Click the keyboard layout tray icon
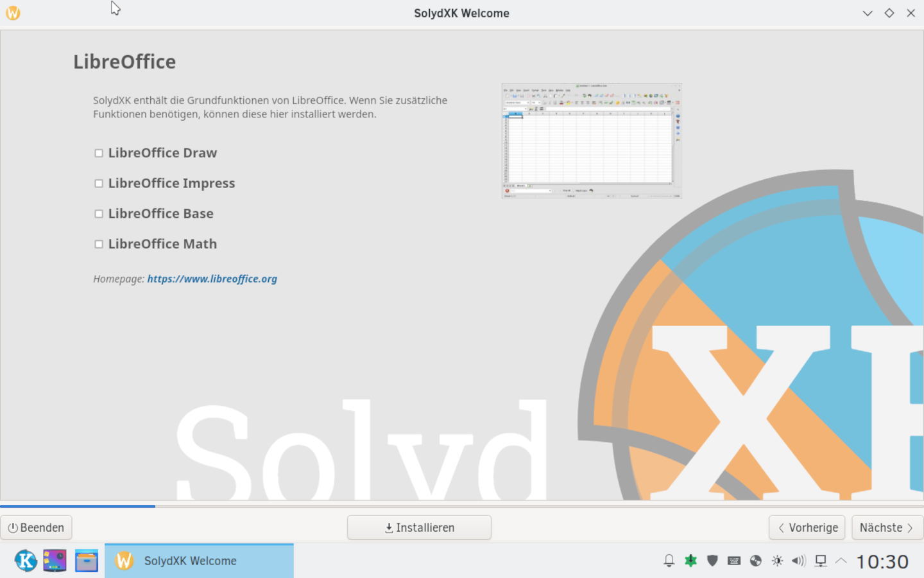 (x=734, y=561)
